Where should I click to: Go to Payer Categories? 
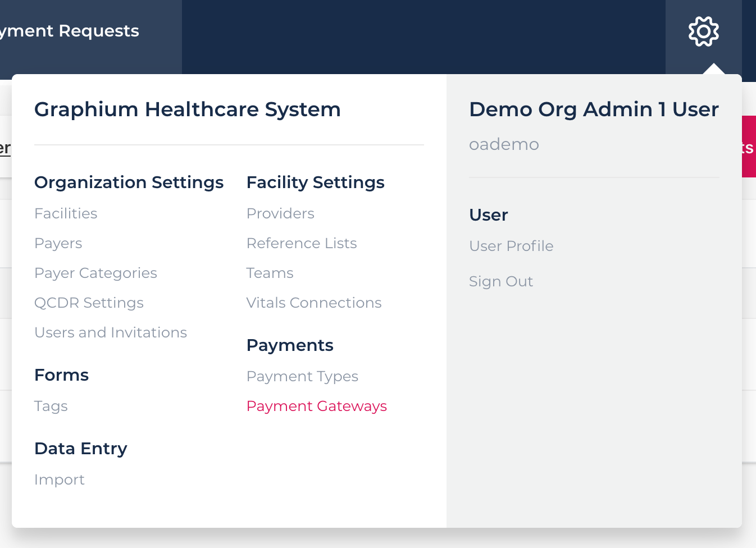(x=95, y=273)
